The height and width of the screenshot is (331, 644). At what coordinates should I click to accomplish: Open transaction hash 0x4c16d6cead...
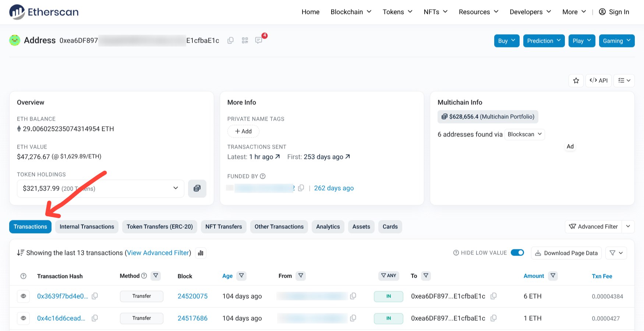tap(61, 318)
